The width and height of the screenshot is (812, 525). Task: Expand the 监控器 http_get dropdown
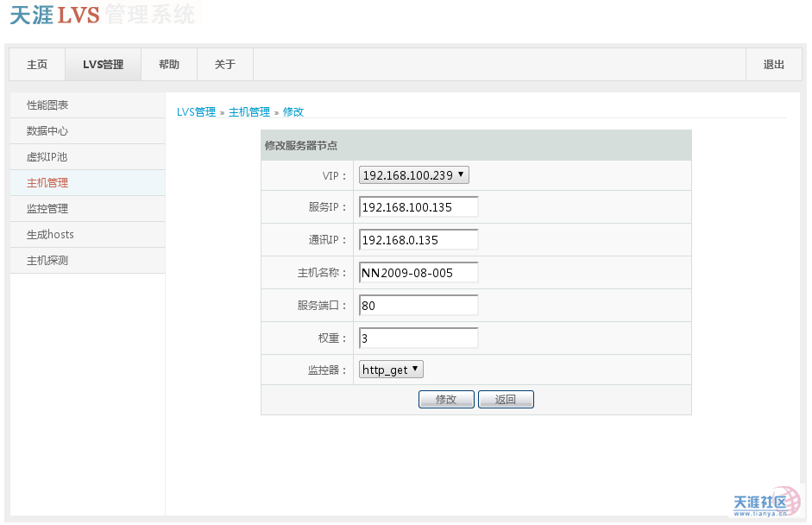click(391, 370)
